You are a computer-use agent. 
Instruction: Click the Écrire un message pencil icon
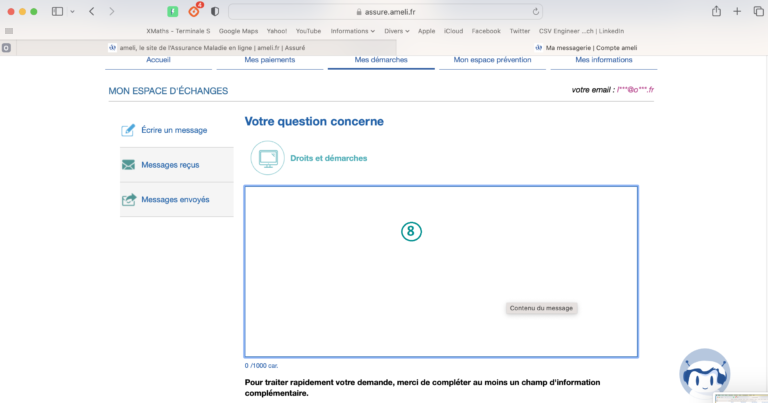coord(128,130)
